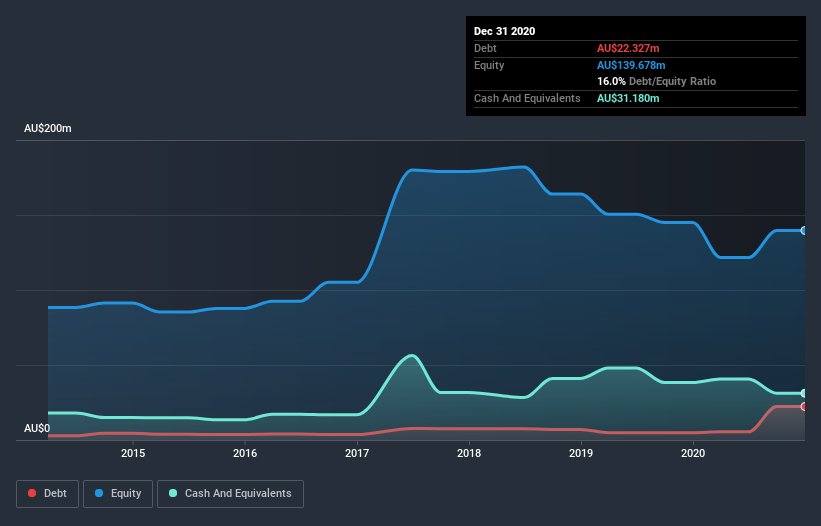The width and height of the screenshot is (821, 526).
Task: Click the Debt label in tooltip
Action: (485, 48)
